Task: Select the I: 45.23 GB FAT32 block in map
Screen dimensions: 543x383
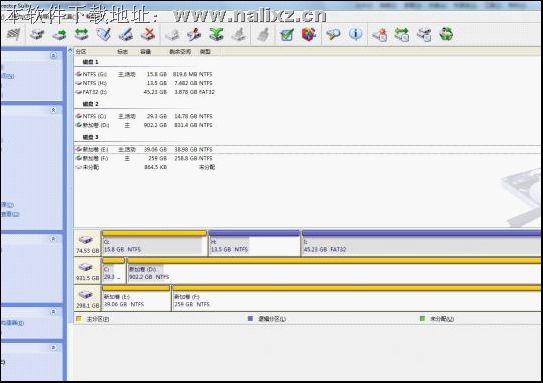Action: (x=421, y=243)
